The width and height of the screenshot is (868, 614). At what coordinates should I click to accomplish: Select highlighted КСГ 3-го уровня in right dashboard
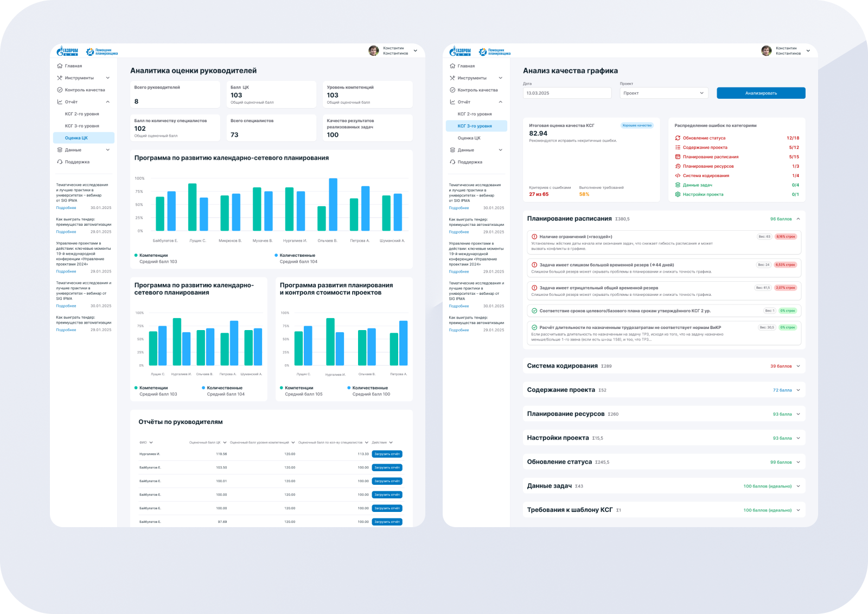click(x=476, y=126)
